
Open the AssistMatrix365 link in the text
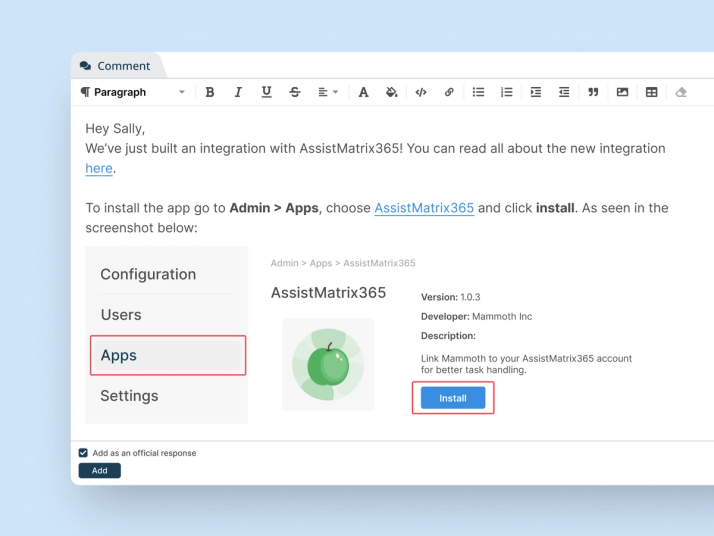click(x=424, y=208)
